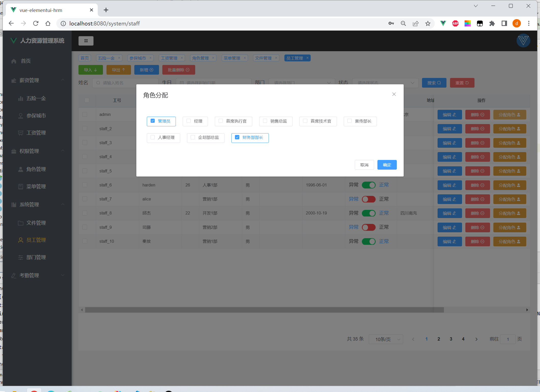The image size is (540, 392).
Task: Open 部门管理 in the sidebar
Action: click(36, 257)
